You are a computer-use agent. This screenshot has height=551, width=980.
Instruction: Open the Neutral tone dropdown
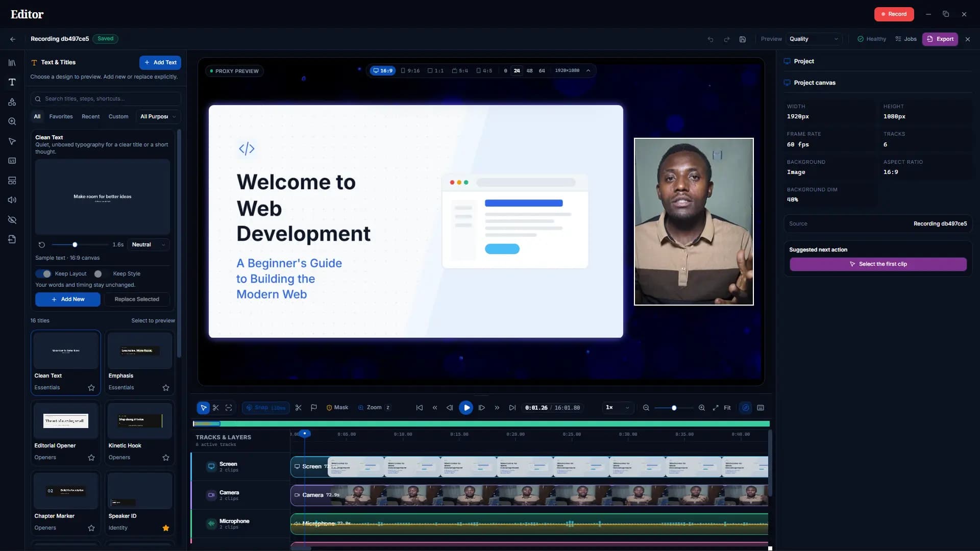(149, 245)
